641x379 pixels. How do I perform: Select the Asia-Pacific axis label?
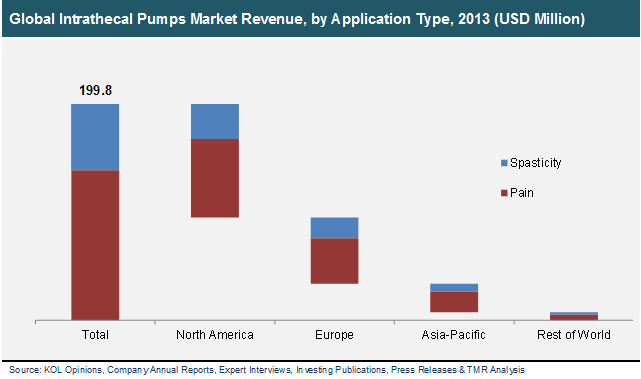click(x=453, y=334)
